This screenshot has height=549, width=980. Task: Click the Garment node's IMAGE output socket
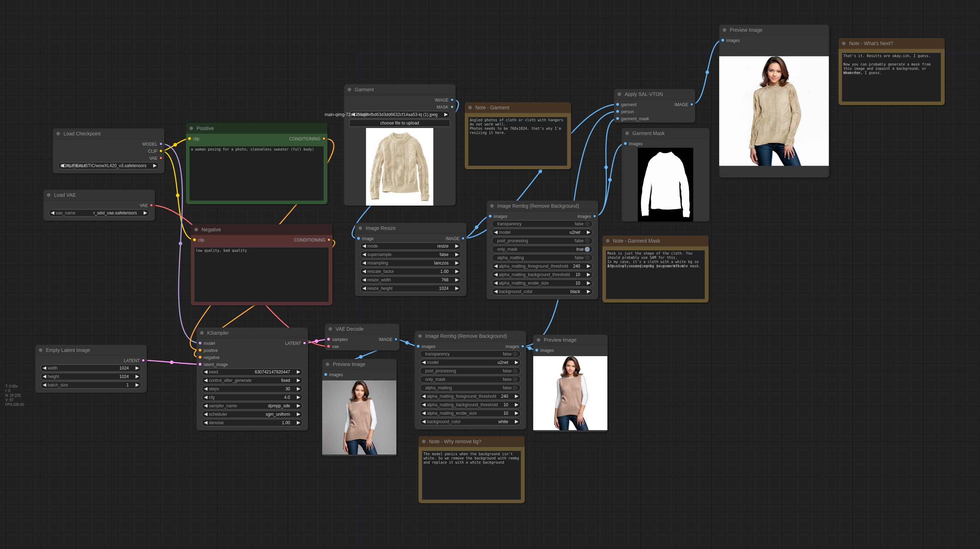[x=452, y=100]
